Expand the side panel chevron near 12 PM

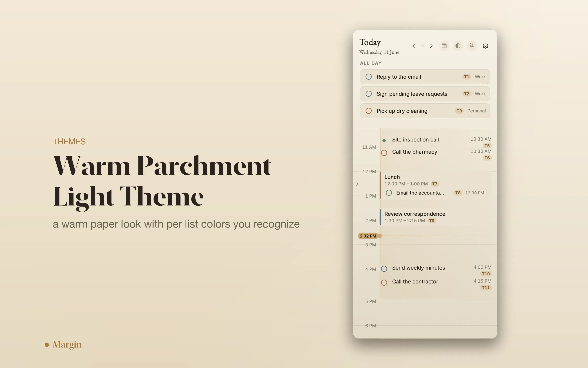click(x=357, y=184)
